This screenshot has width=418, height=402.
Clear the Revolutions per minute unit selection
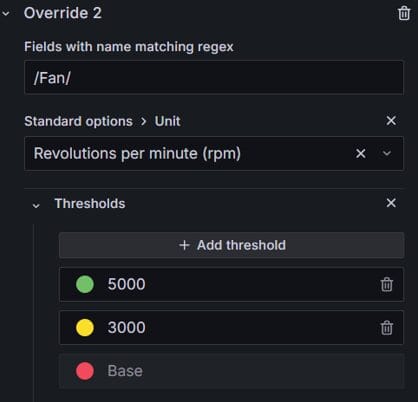(360, 154)
